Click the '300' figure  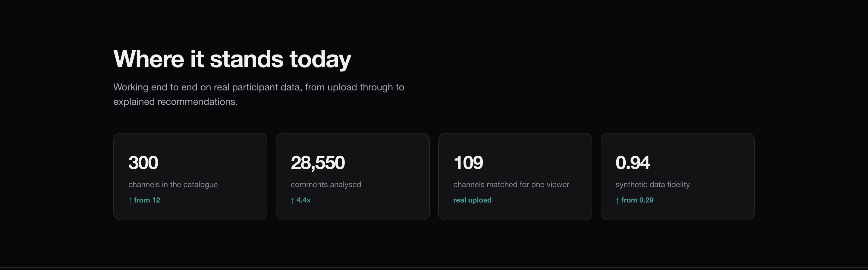(143, 163)
